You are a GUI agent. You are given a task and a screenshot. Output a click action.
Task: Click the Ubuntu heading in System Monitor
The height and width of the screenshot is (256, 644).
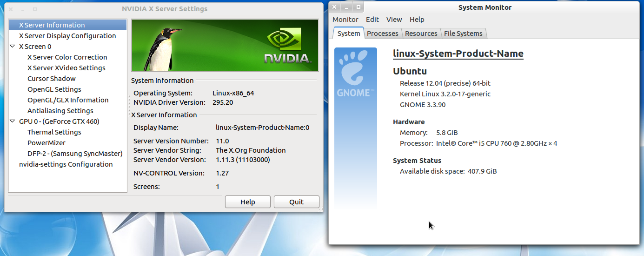tap(410, 71)
